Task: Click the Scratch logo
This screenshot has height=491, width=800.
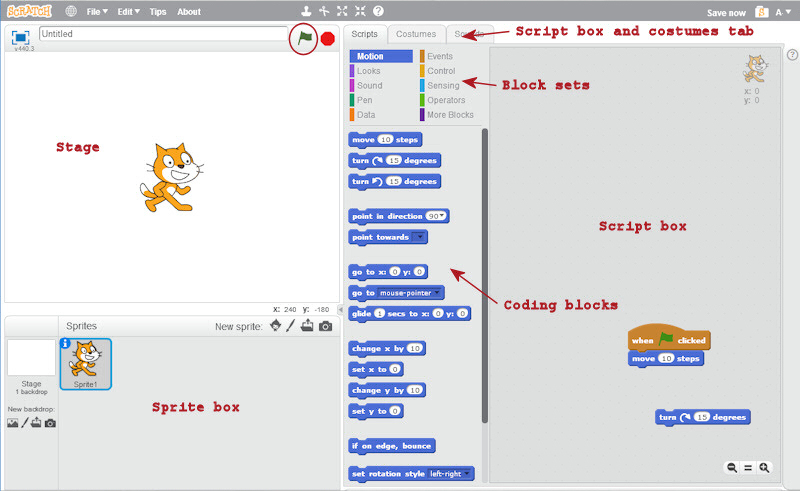Action: [29, 11]
